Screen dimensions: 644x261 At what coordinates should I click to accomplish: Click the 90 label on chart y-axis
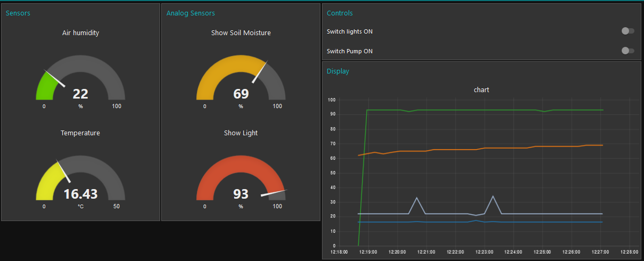pyautogui.click(x=332, y=114)
